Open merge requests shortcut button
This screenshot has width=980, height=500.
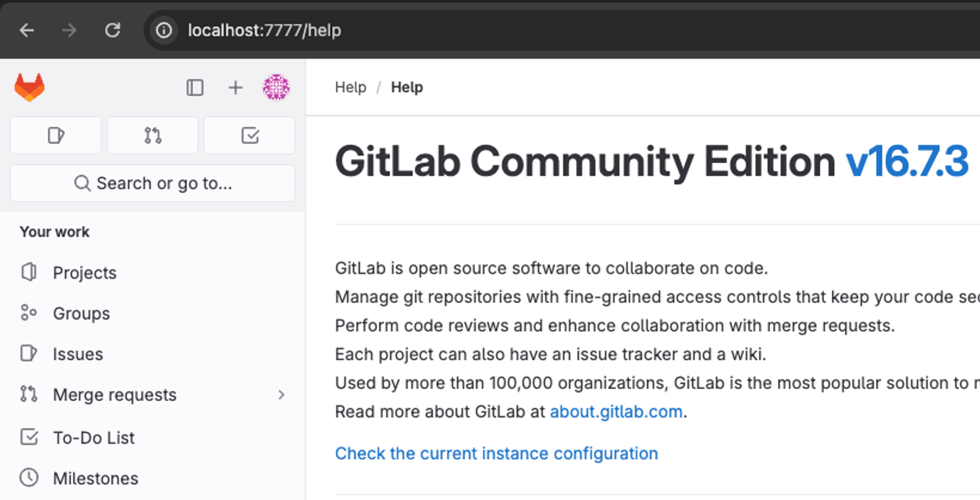click(x=153, y=135)
